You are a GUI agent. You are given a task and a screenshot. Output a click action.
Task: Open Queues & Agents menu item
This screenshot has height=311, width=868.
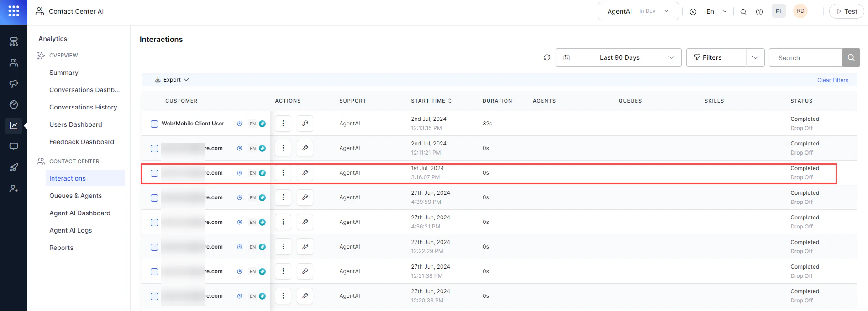click(x=76, y=196)
